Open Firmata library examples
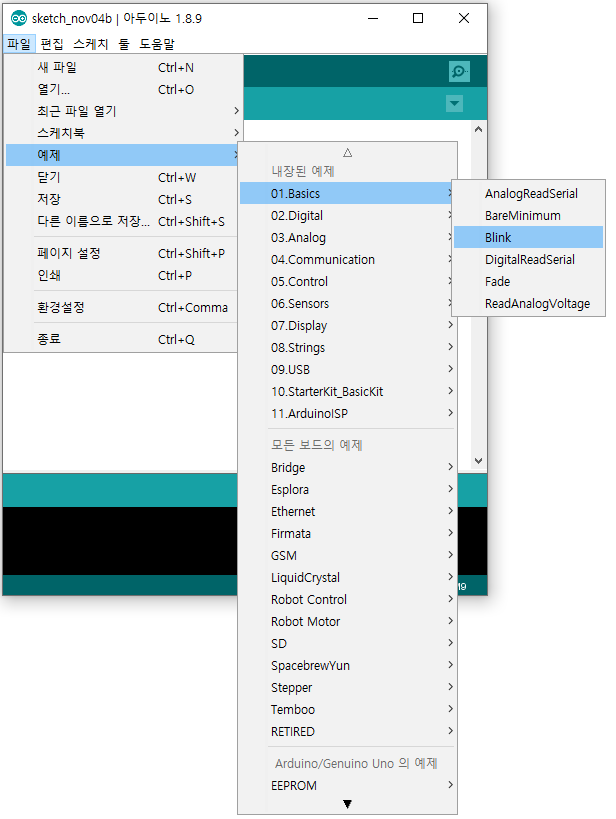 [x=347, y=533]
